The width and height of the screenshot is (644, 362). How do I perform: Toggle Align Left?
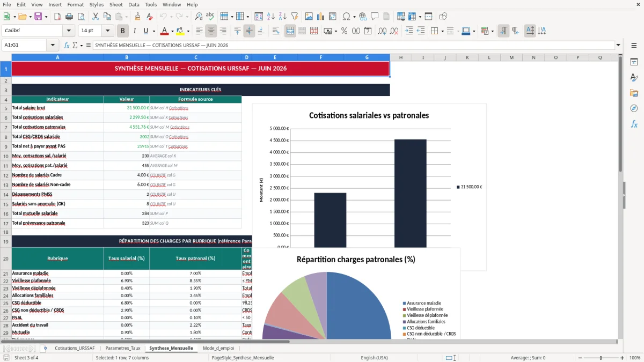(x=199, y=31)
